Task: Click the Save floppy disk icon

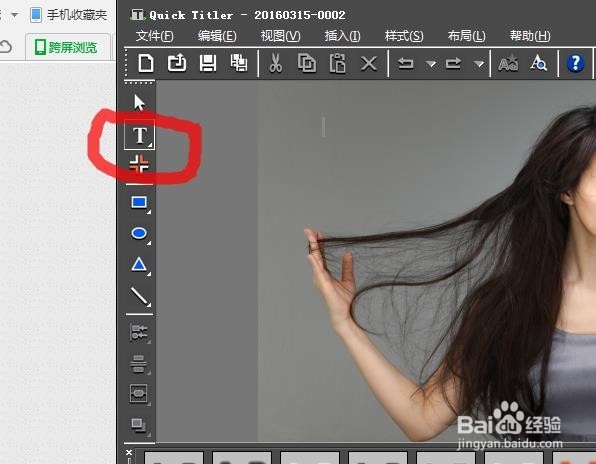Action: pyautogui.click(x=208, y=63)
